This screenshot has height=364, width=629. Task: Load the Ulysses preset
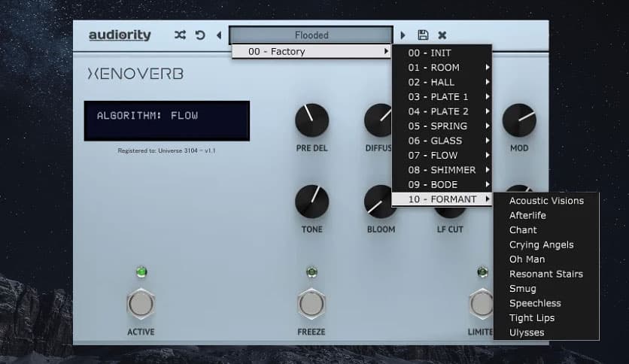546,332
